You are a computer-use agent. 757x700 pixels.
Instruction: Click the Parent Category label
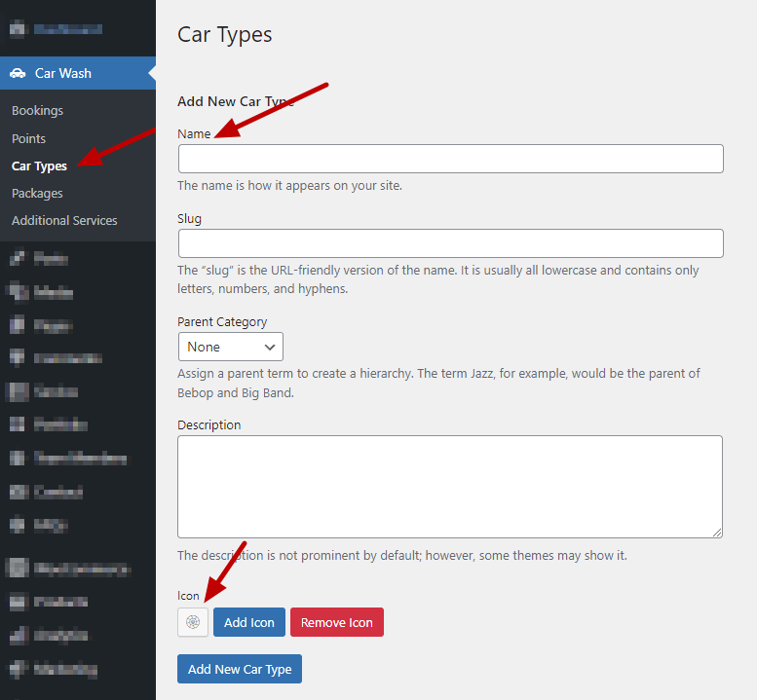click(x=222, y=321)
